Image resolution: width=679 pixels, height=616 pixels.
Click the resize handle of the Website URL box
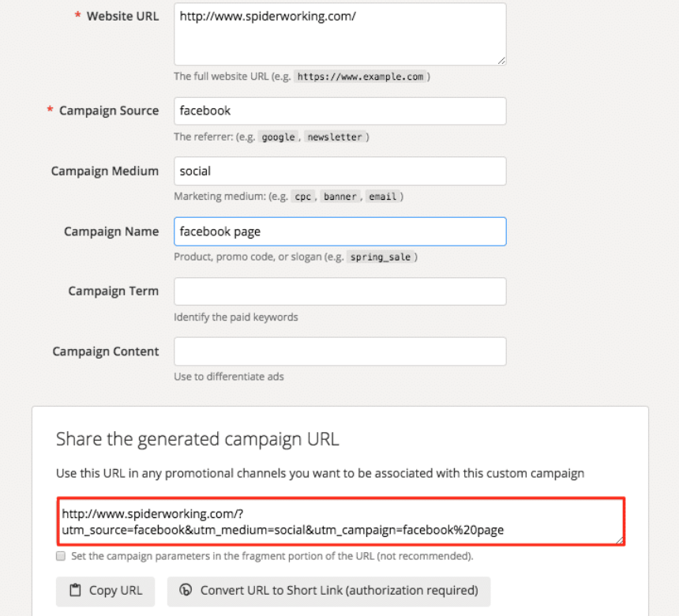(x=501, y=60)
